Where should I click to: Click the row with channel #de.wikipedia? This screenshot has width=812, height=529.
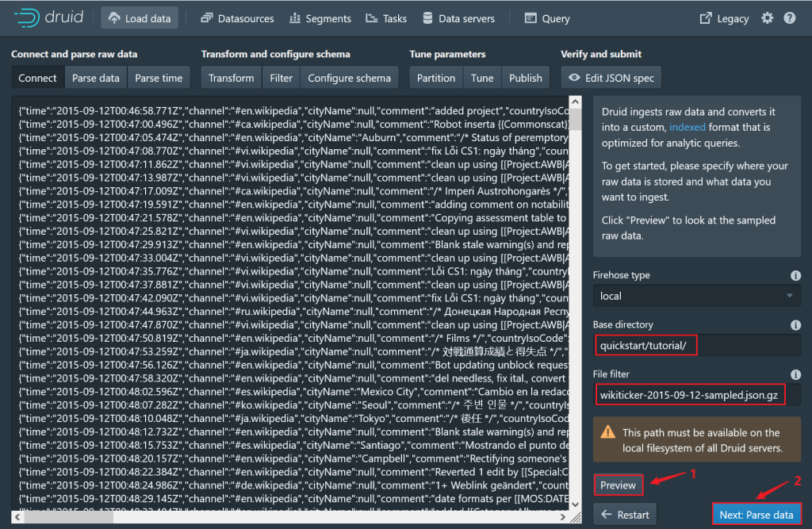tap(293, 485)
